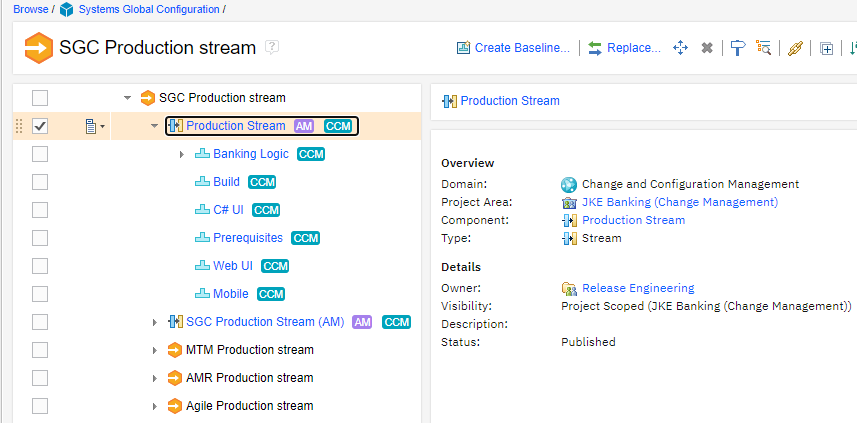Viewport: 857px width, 423px height.
Task: Click the chain link icon in toolbar
Action: coord(796,48)
